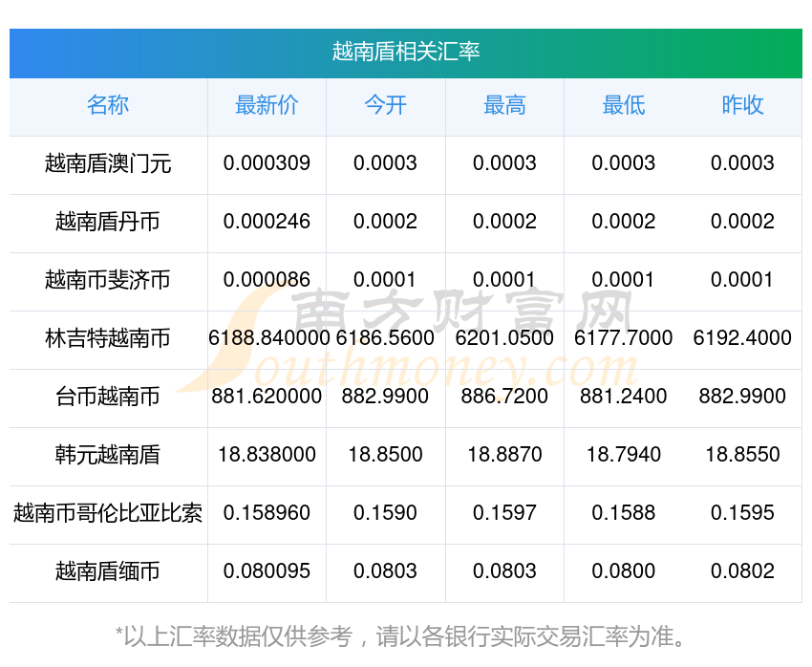Click latest price 881.620000
Image resolution: width=812 pixels, height=667 pixels.
[267, 397]
